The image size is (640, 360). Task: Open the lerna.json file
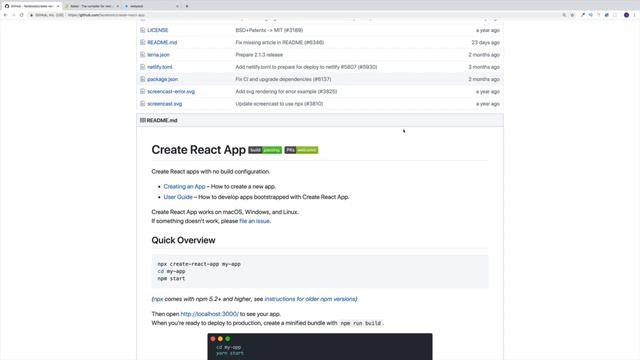[158, 55]
